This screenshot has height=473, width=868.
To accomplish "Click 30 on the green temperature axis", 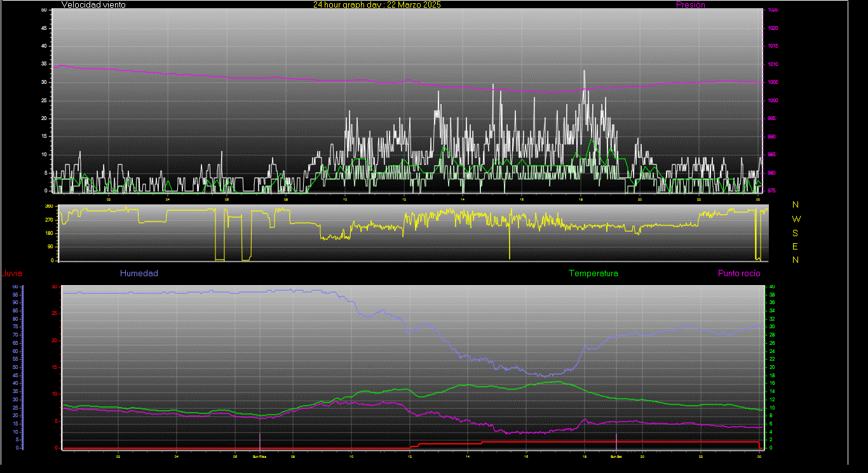I will click(x=771, y=327).
